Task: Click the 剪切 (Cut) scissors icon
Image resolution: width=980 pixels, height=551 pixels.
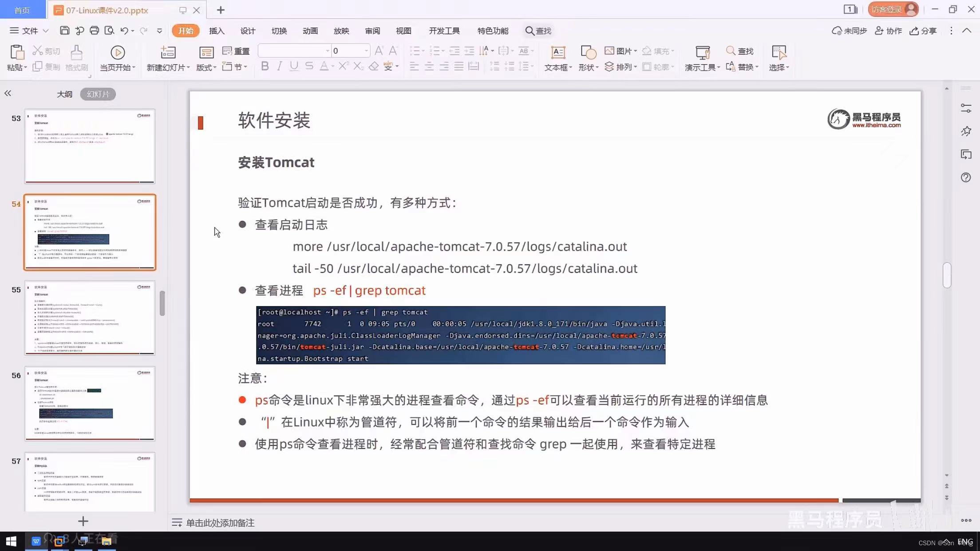Action: pos(38,51)
